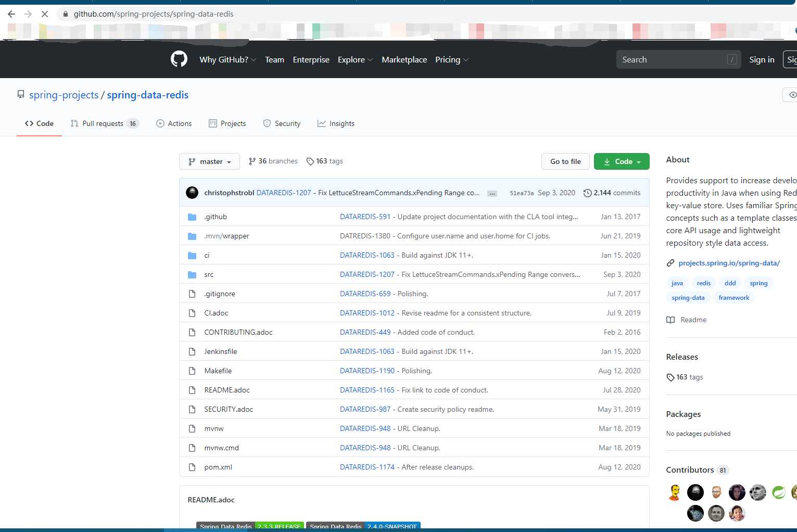Click the repository icon before spring-projects
The height and width of the screenshot is (532, 797).
(x=21, y=94)
